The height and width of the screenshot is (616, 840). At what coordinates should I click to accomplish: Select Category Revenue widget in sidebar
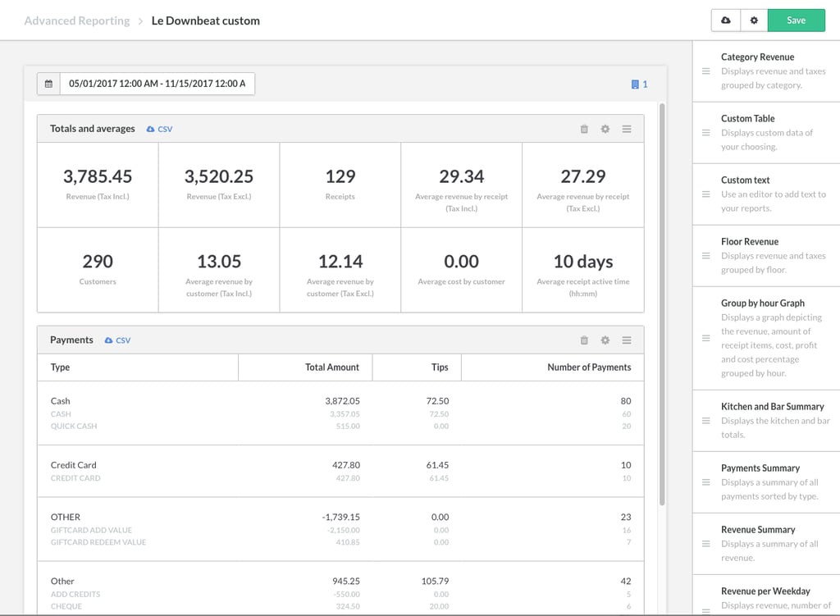tap(757, 57)
